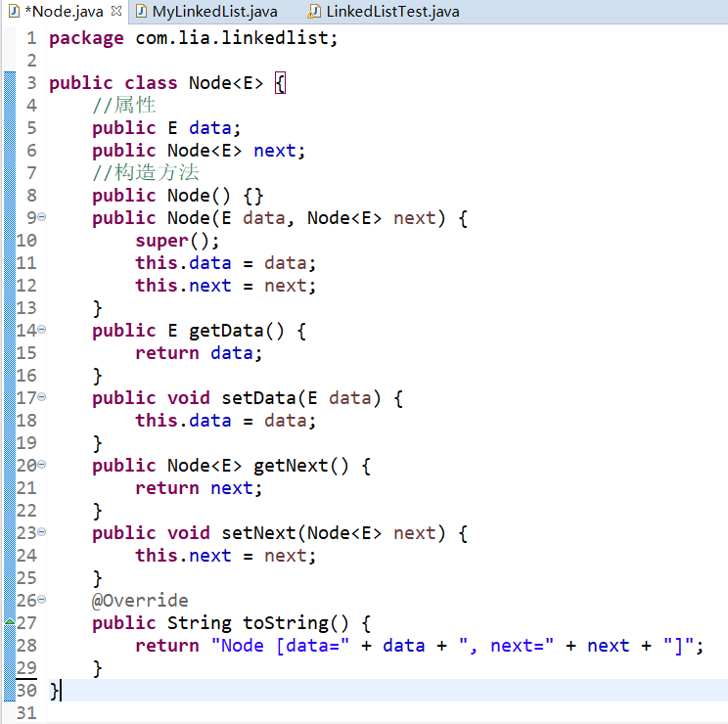The height and width of the screenshot is (724, 728).
Task: Click the closing brace on line 30
Action: (x=54, y=691)
